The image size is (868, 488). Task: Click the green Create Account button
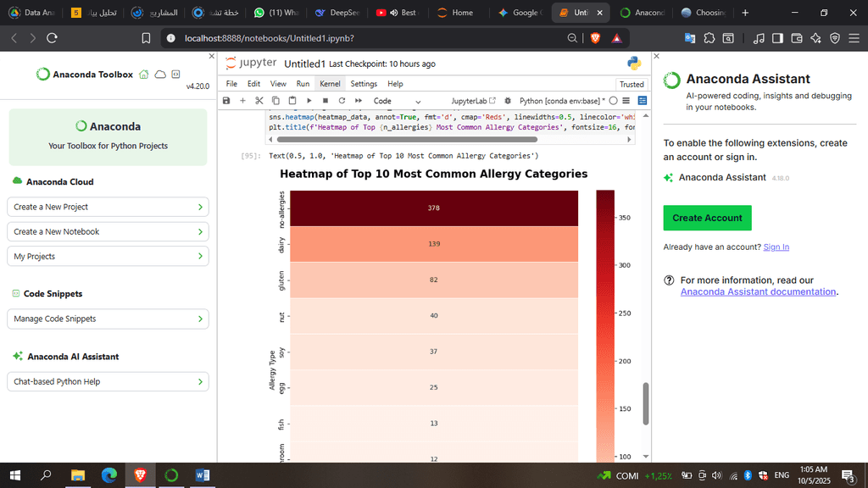[x=707, y=218]
